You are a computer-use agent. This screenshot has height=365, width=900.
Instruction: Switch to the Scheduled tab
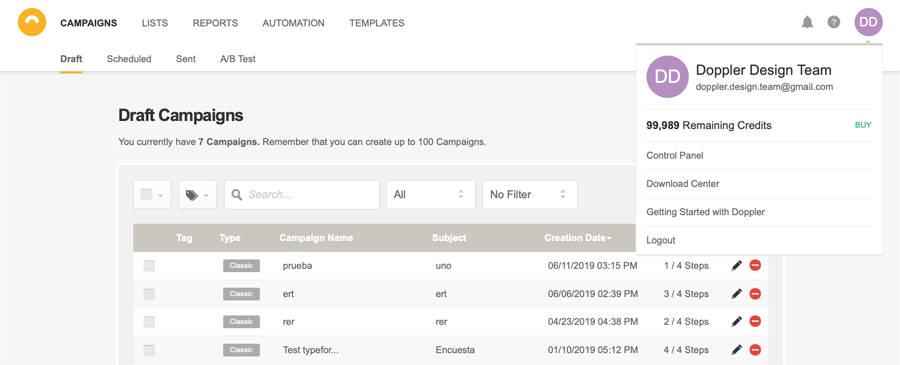(129, 59)
